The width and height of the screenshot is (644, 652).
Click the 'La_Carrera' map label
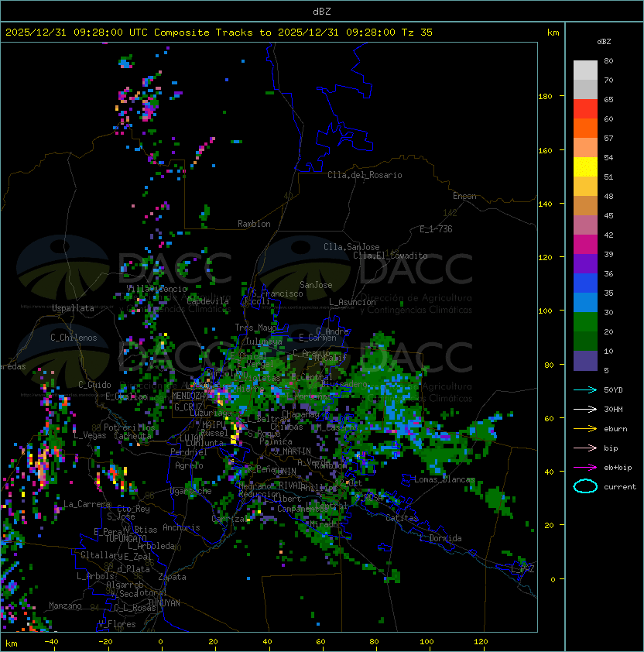(87, 504)
